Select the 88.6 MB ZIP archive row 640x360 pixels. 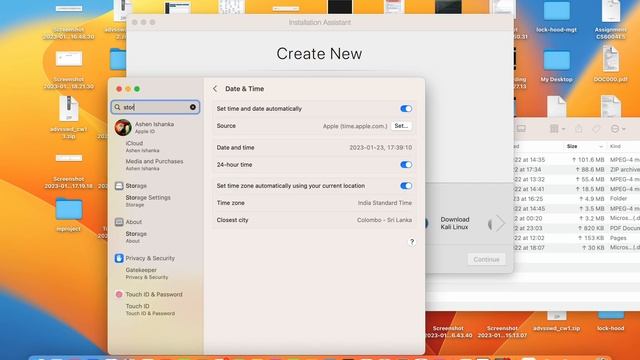(576, 169)
